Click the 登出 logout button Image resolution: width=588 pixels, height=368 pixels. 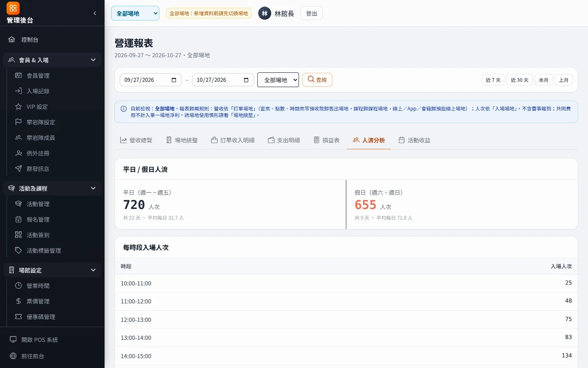312,13
